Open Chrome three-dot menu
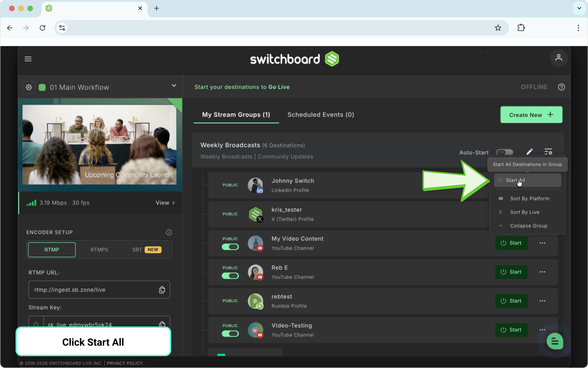Viewport: 588px width, 368px height. coord(578,28)
